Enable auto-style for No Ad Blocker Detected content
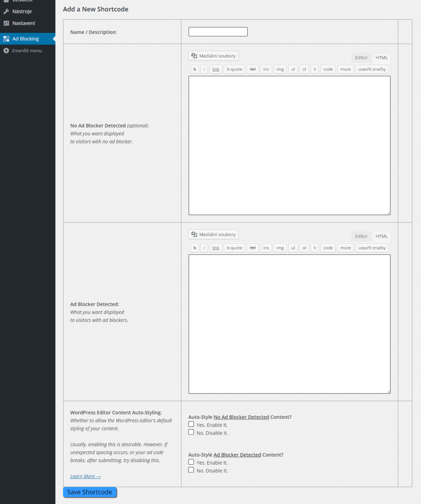 191,424
